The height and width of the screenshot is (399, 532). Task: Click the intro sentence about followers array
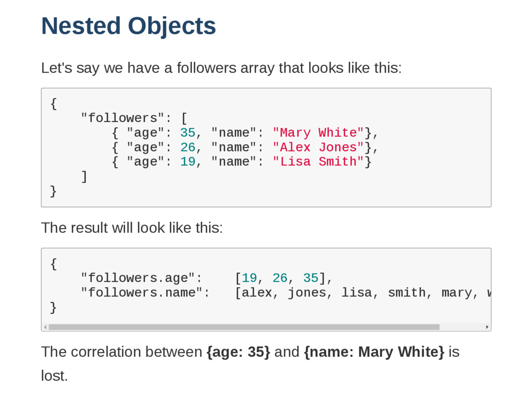coord(221,68)
